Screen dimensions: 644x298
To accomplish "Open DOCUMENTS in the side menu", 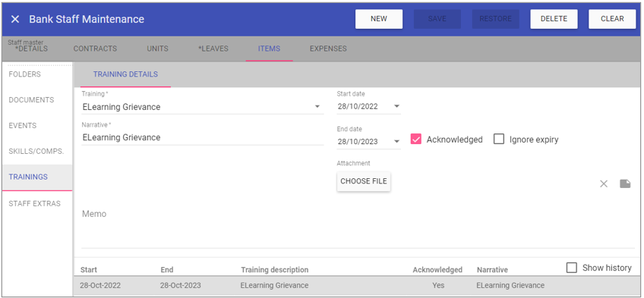I will click(x=31, y=100).
